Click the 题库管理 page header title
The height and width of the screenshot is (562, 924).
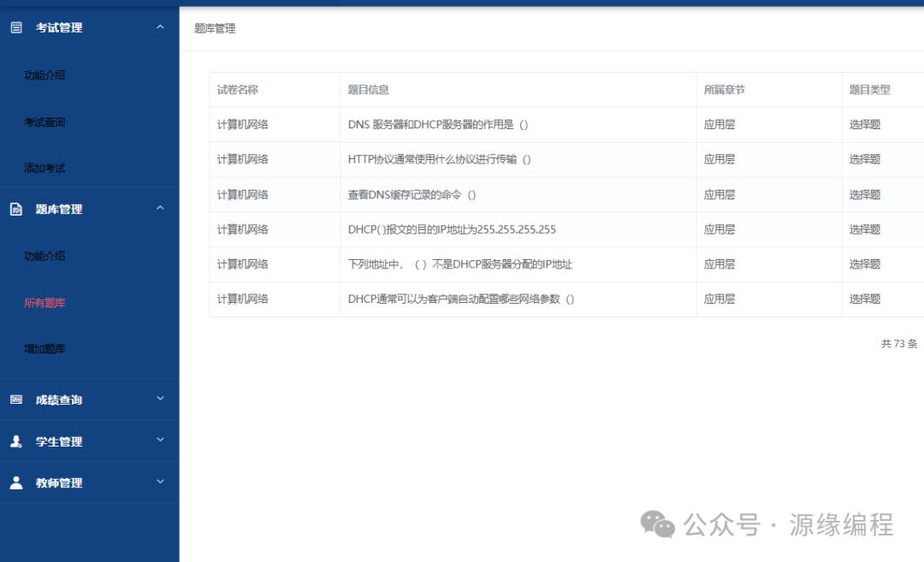215,28
